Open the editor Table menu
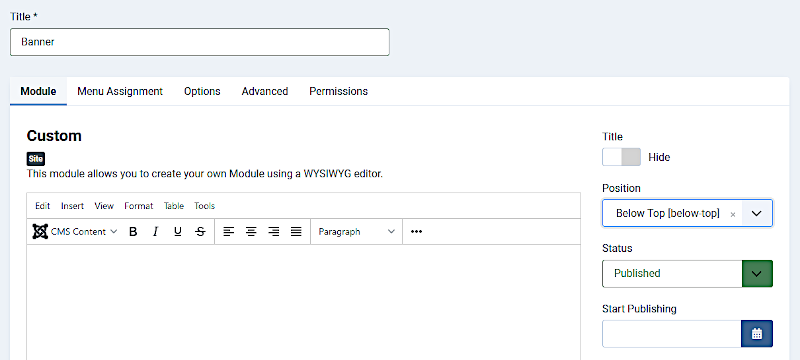Viewport: 800px width, 360px height. (174, 206)
